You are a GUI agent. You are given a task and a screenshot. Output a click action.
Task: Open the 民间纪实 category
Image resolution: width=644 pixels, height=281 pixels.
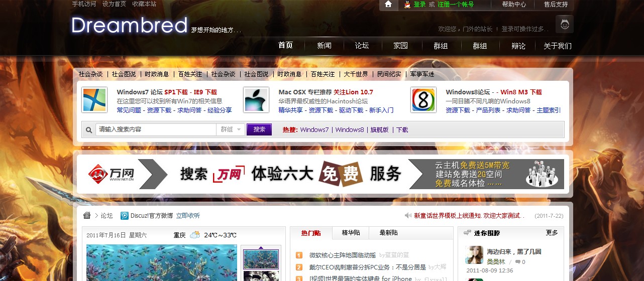(x=389, y=74)
